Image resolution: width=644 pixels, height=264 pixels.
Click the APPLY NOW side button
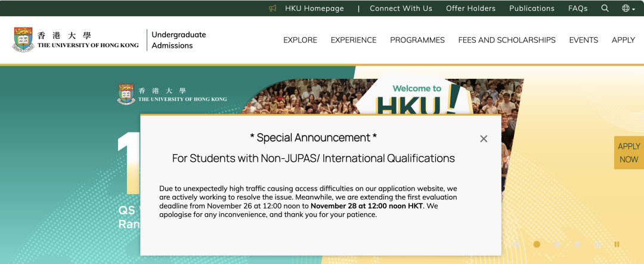[629, 152]
